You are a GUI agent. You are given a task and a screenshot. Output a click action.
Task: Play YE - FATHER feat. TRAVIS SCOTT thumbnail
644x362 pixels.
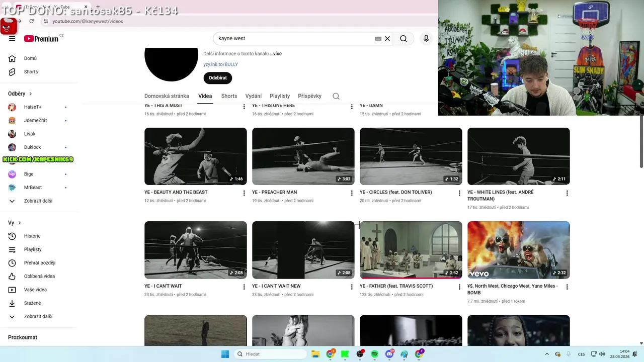point(411,250)
